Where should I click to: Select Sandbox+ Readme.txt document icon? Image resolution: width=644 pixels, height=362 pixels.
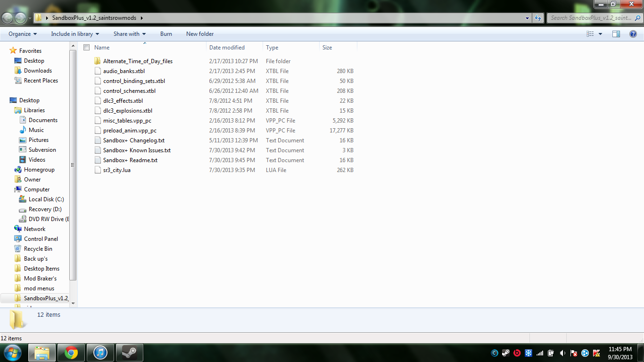coord(98,160)
